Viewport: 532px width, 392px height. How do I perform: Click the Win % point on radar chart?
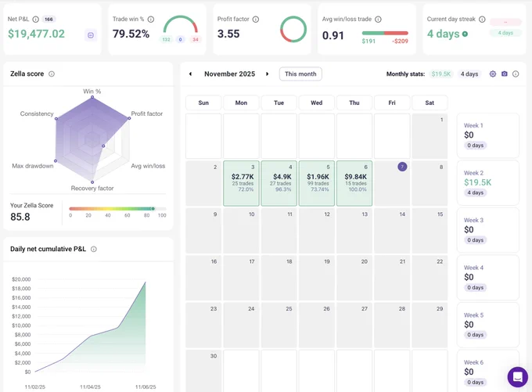92,98
